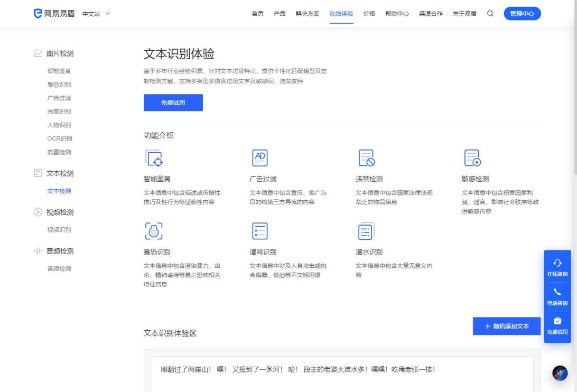Click the 随机添加文本 button
Image resolution: width=577 pixels, height=392 pixels.
coord(506,326)
